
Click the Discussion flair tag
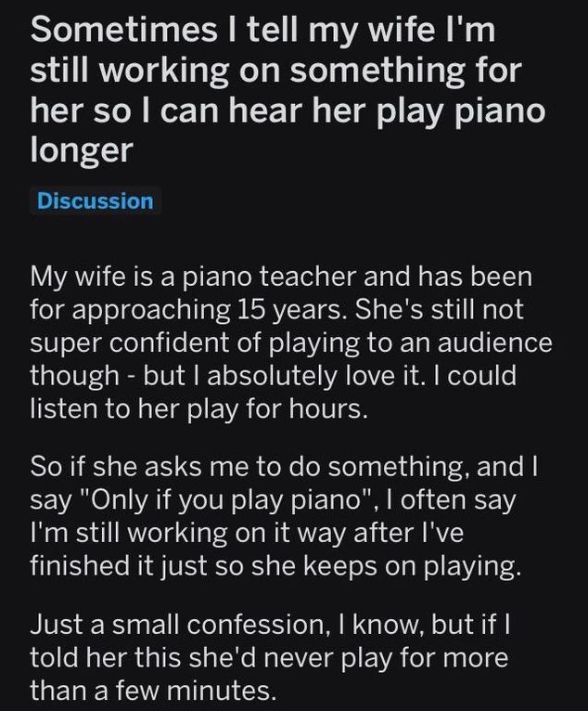(96, 200)
